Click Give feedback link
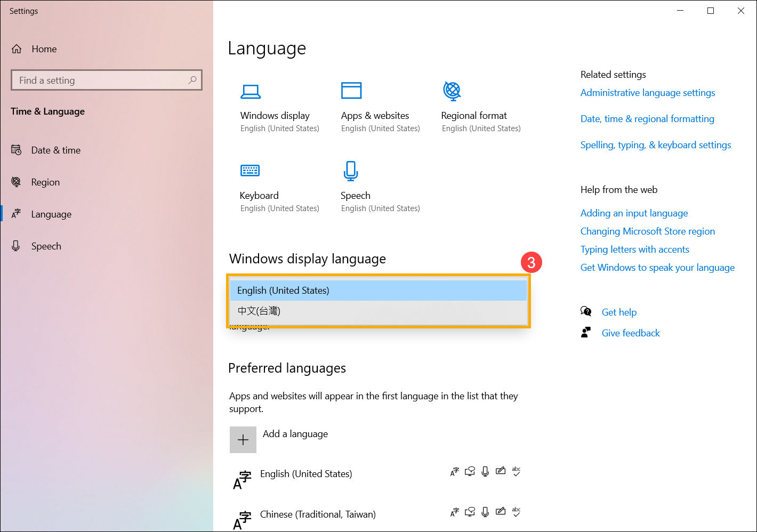Screen dimensions: 757x532 pos(631,333)
